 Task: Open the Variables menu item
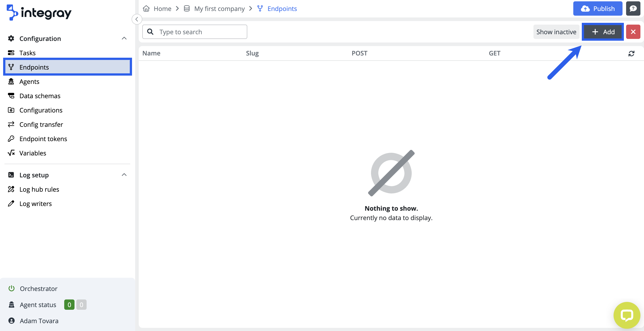click(33, 153)
